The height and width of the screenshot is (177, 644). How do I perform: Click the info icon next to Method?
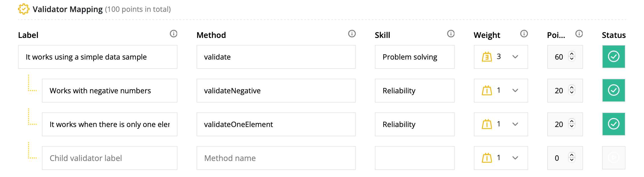click(x=352, y=34)
